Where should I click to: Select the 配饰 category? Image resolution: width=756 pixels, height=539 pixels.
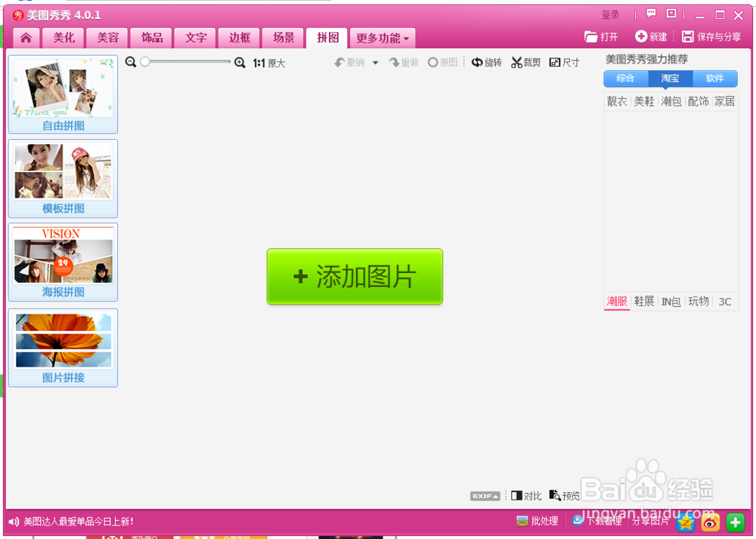click(698, 101)
